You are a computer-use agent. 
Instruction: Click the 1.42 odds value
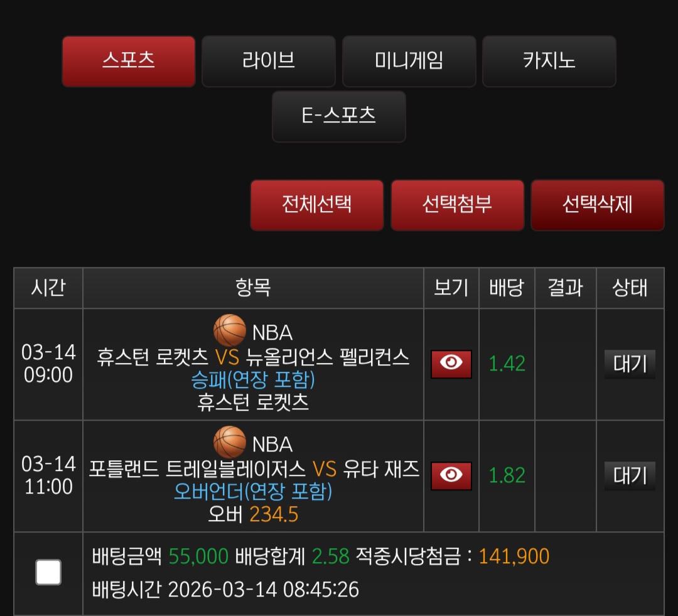507,364
